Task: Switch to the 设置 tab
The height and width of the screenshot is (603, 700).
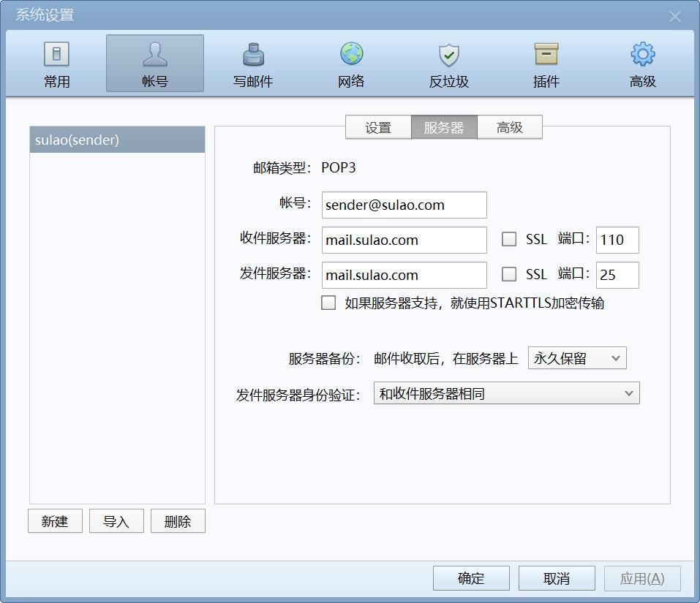Action: [x=378, y=128]
